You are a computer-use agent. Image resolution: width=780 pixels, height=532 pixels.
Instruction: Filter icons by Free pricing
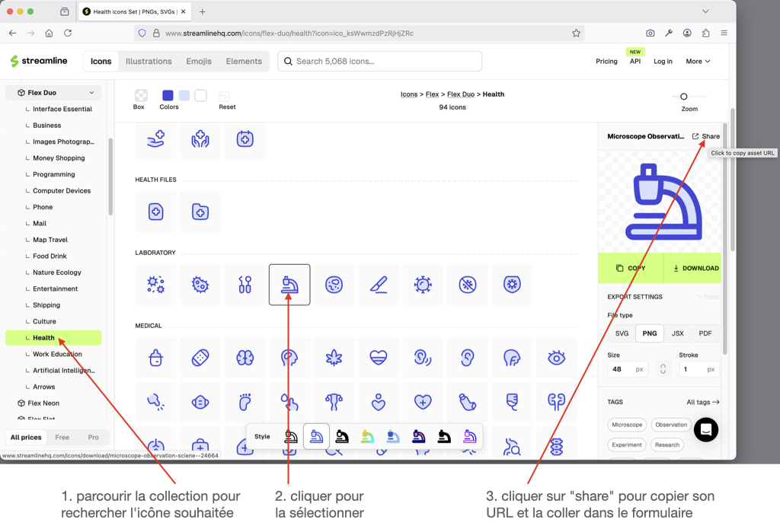(x=62, y=438)
